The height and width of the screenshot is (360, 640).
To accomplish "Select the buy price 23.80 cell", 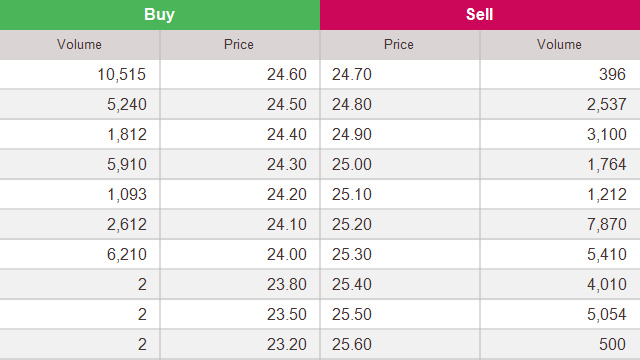I will [240, 284].
